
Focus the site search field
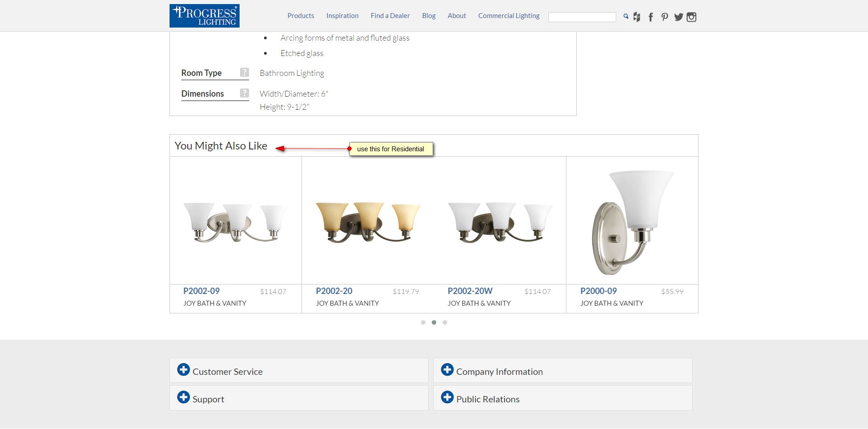pyautogui.click(x=582, y=17)
